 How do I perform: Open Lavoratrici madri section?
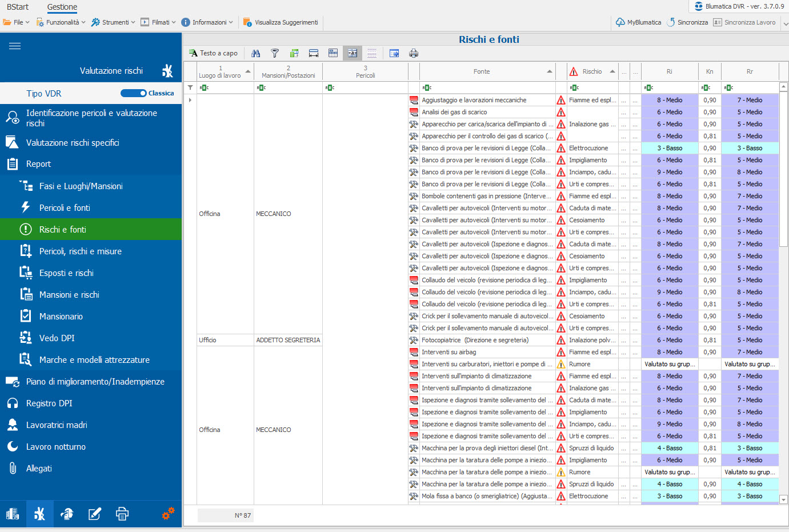91,425
